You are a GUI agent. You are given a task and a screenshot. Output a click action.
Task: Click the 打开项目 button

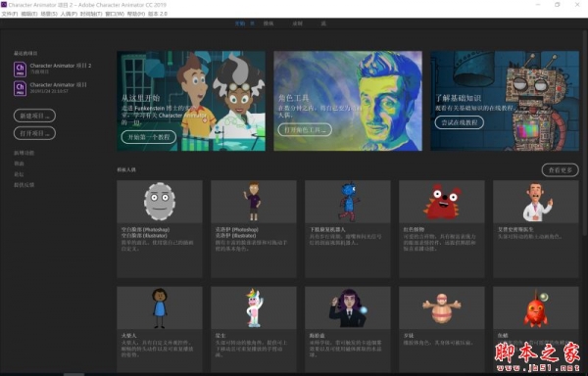35,133
